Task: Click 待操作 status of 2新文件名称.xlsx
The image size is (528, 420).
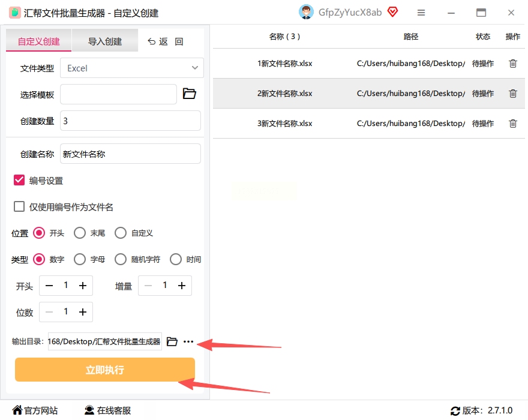Action: 483,93
